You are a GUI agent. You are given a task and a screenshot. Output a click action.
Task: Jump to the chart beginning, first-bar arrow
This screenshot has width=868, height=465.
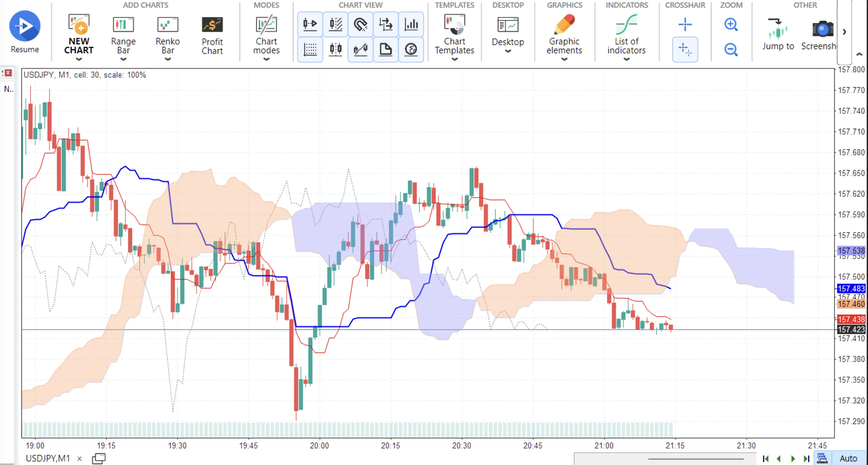(x=765, y=458)
